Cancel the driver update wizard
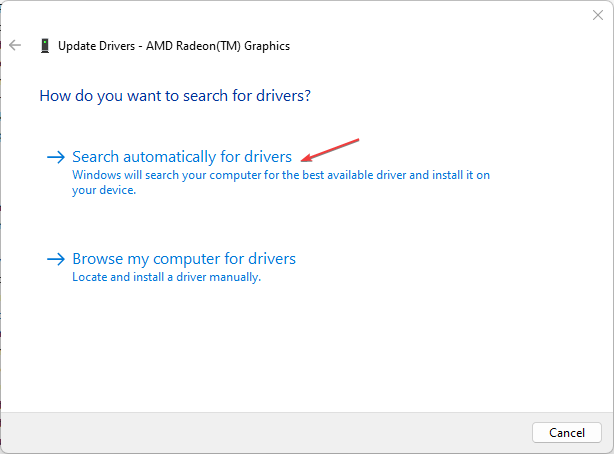This screenshot has width=614, height=454. tap(567, 432)
